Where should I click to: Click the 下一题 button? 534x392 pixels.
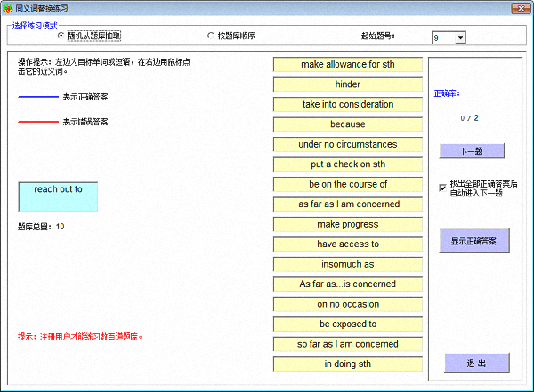point(471,151)
